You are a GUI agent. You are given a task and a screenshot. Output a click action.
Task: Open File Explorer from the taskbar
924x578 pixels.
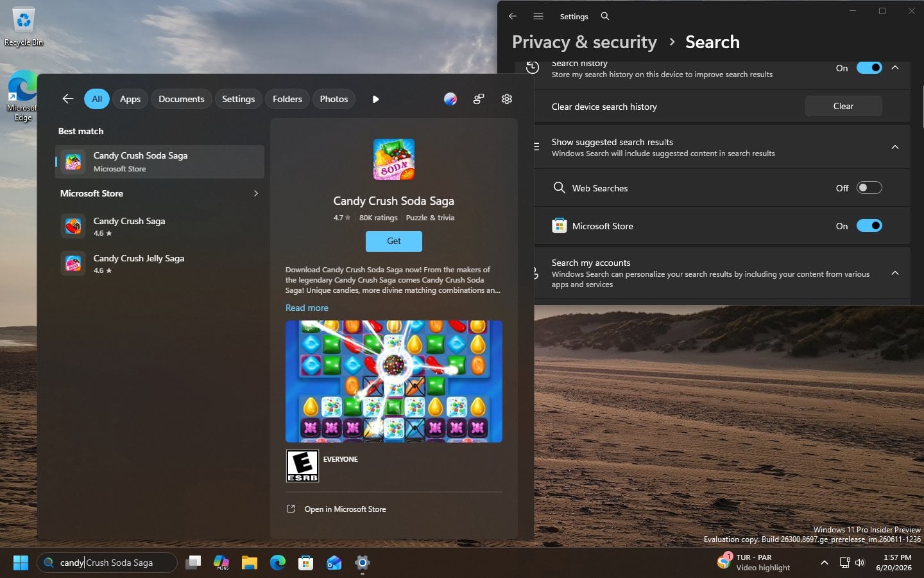(x=250, y=563)
